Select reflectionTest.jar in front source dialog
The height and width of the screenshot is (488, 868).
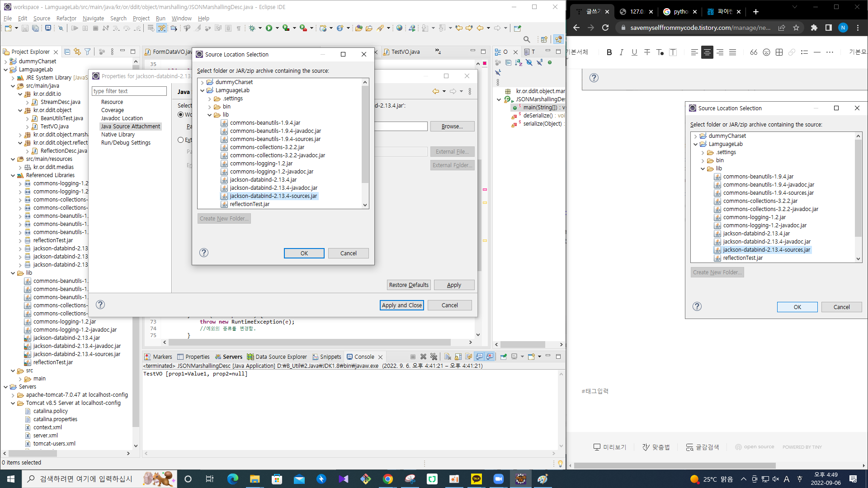pyautogui.click(x=245, y=204)
